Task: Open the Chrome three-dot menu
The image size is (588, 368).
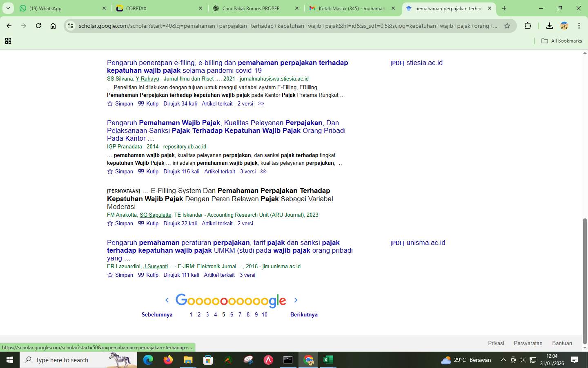Action: 579,26
